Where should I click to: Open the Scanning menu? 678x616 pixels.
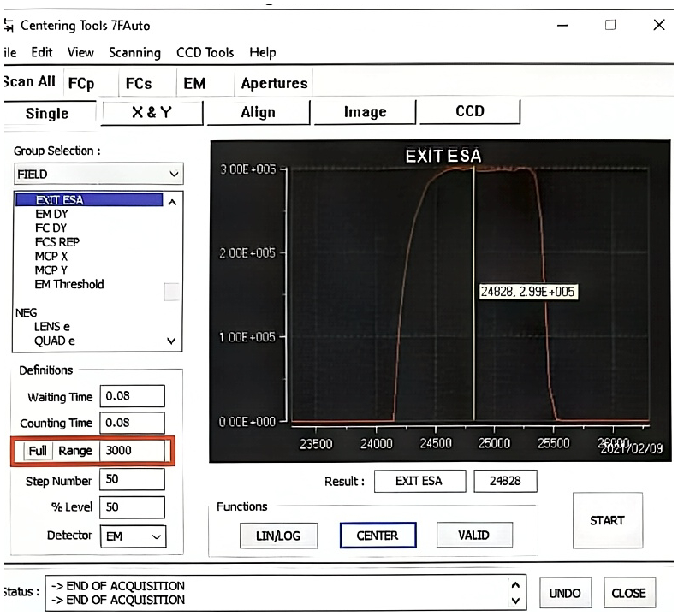coord(134,52)
